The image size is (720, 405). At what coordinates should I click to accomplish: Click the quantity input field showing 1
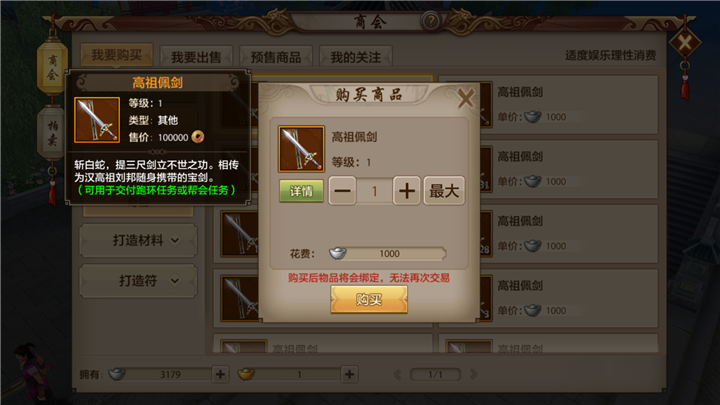374,191
